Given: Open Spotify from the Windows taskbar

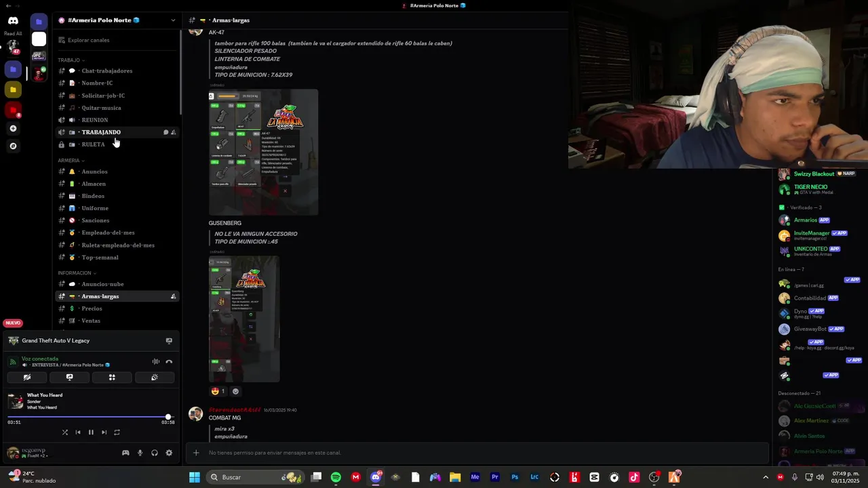Looking at the screenshot, I should 336,477.
